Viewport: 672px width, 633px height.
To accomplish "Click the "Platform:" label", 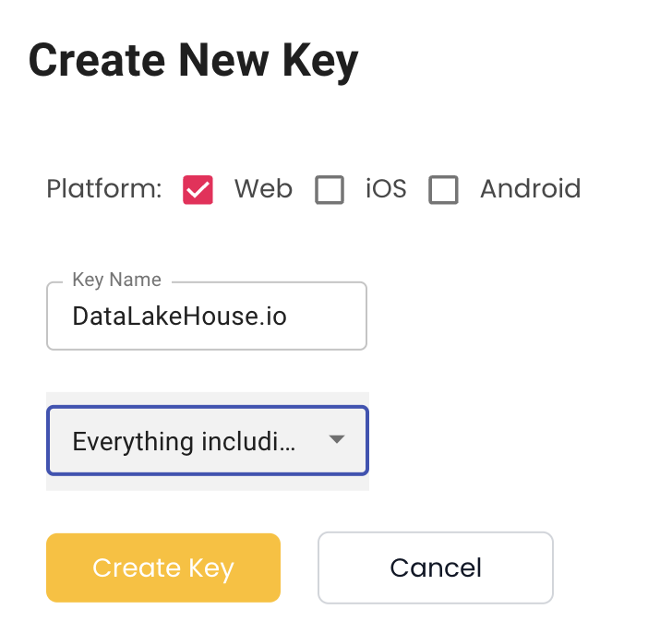I will [104, 189].
